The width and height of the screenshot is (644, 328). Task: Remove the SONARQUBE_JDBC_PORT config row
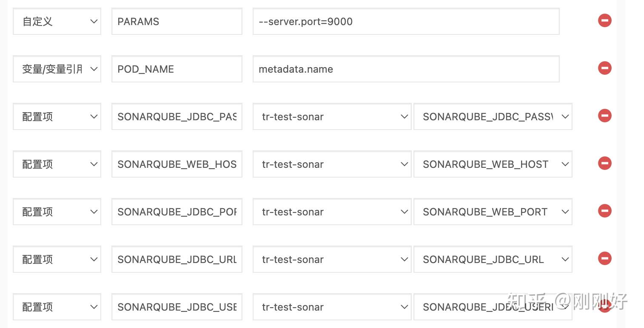604,211
